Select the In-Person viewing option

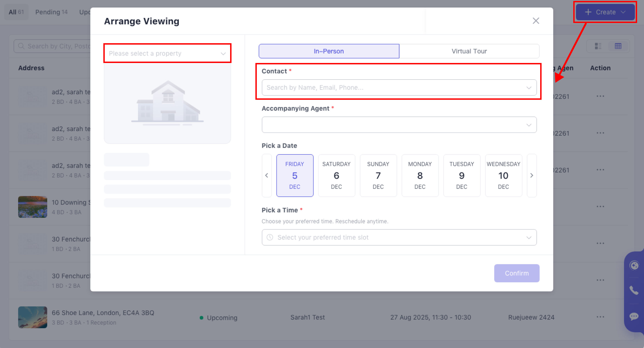click(329, 51)
